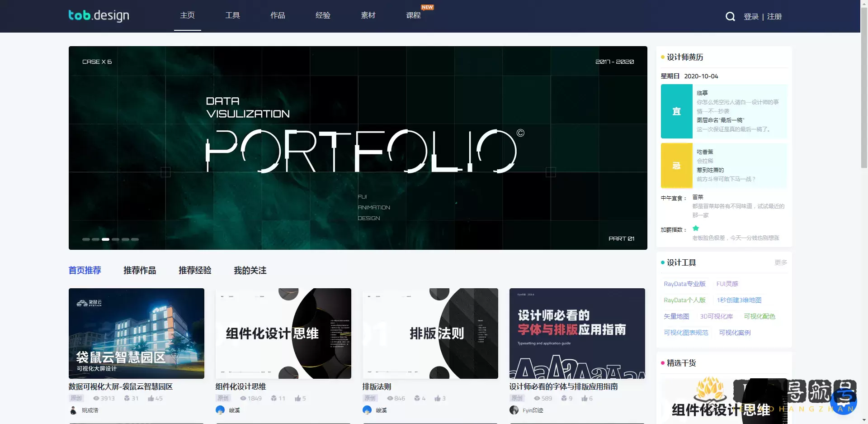Click the teal 宜 calendar block
This screenshot has height=424, width=868.
click(677, 111)
